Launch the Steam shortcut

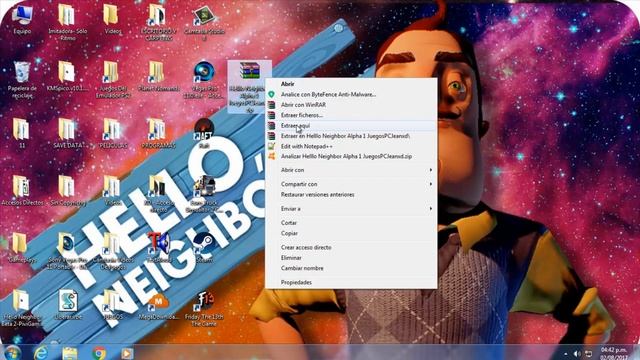pos(204,247)
